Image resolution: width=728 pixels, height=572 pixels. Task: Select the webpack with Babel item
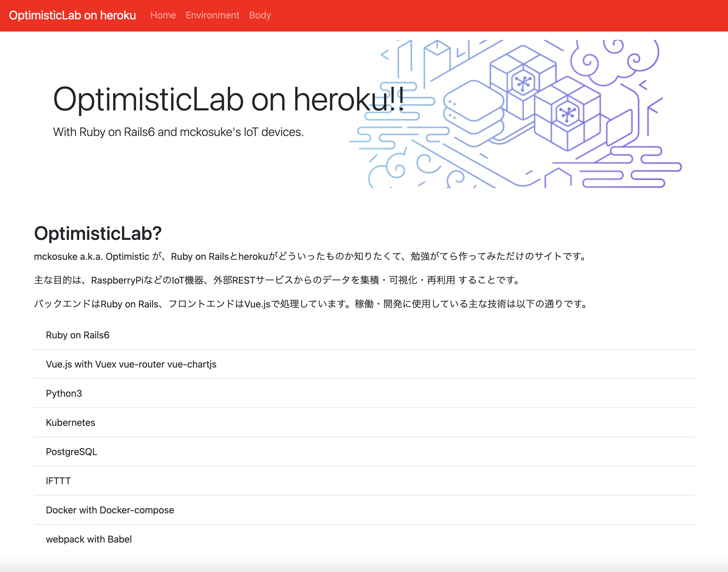point(89,539)
